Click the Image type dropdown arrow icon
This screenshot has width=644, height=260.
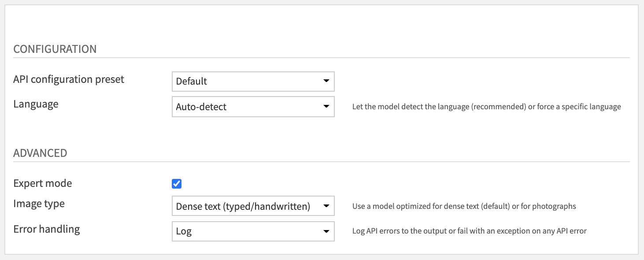point(326,206)
